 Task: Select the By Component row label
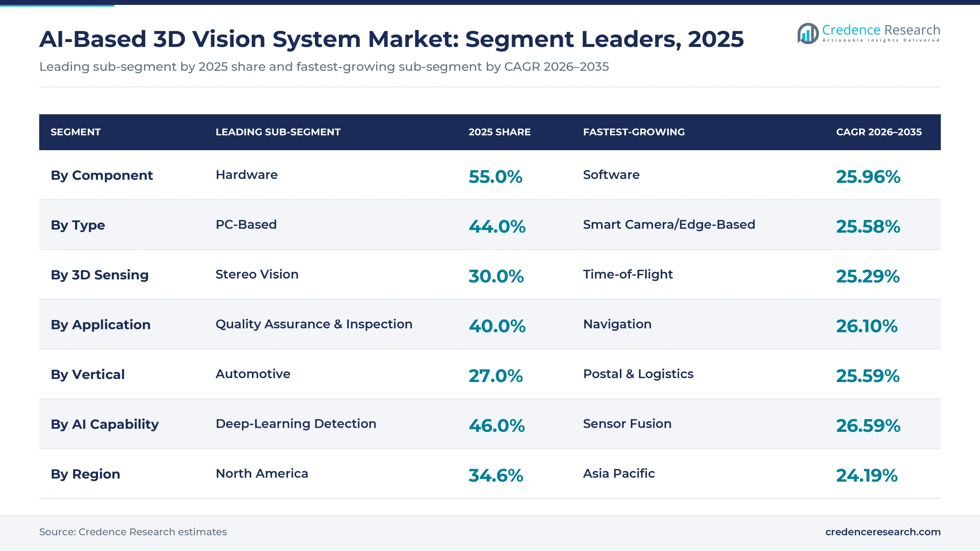point(102,176)
